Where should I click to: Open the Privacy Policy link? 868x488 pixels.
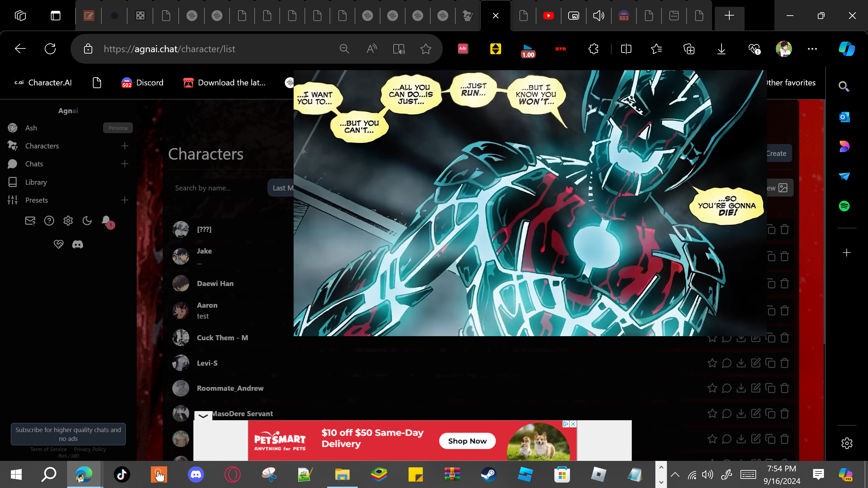click(90, 449)
